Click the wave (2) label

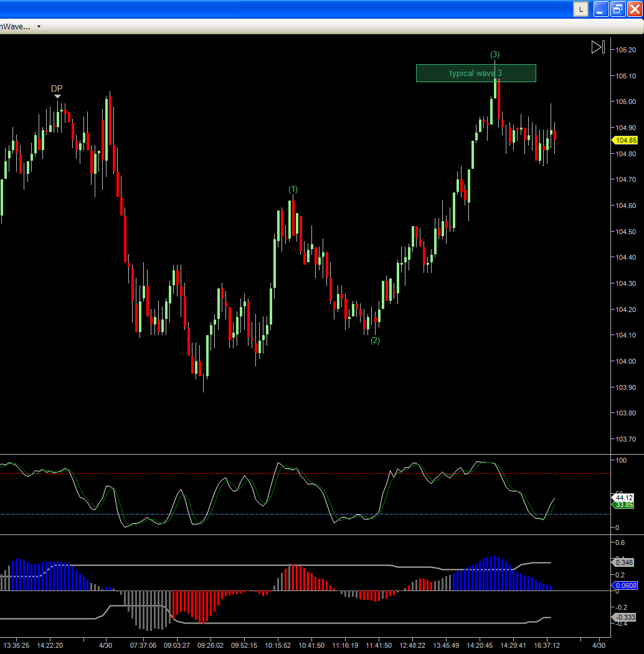(x=376, y=340)
